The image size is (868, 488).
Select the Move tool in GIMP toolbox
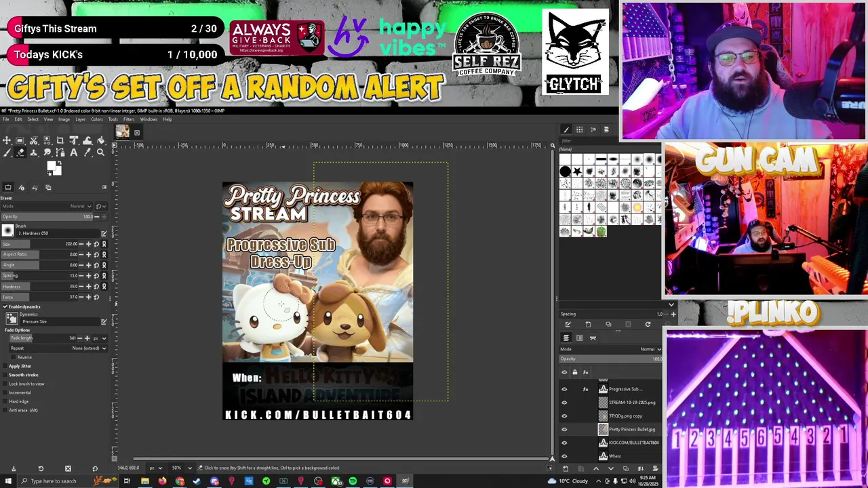tap(7, 140)
